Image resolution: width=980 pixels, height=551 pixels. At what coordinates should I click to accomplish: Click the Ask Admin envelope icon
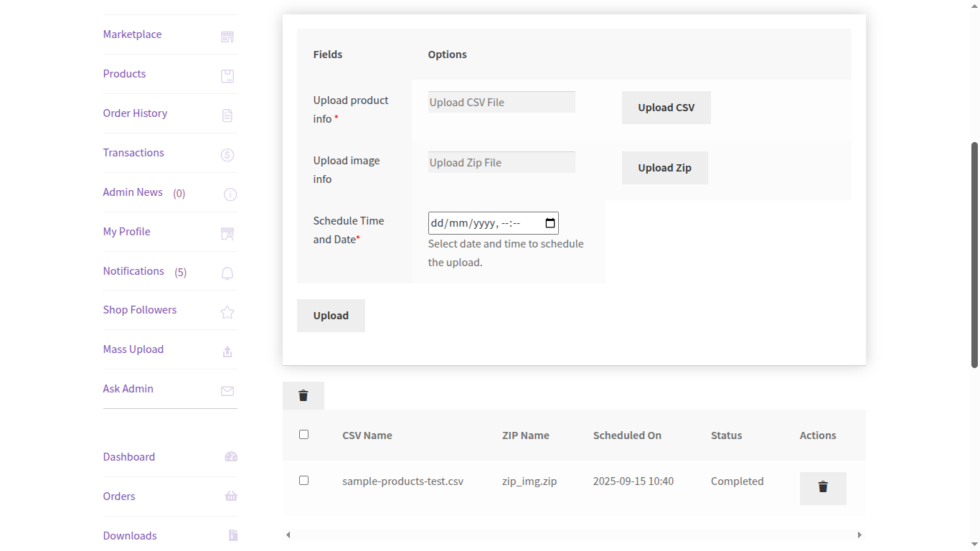(227, 391)
